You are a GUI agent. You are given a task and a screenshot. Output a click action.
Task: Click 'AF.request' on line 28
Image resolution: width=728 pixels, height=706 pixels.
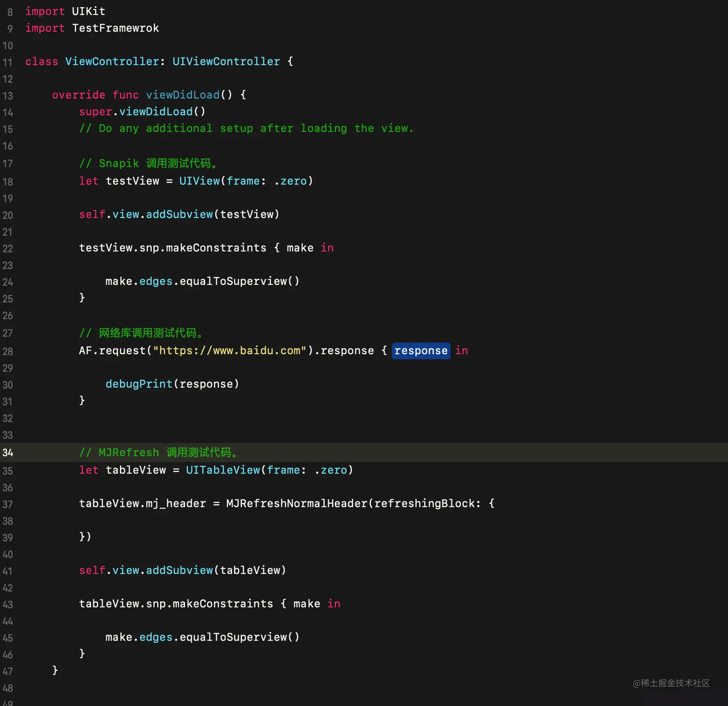(x=112, y=351)
